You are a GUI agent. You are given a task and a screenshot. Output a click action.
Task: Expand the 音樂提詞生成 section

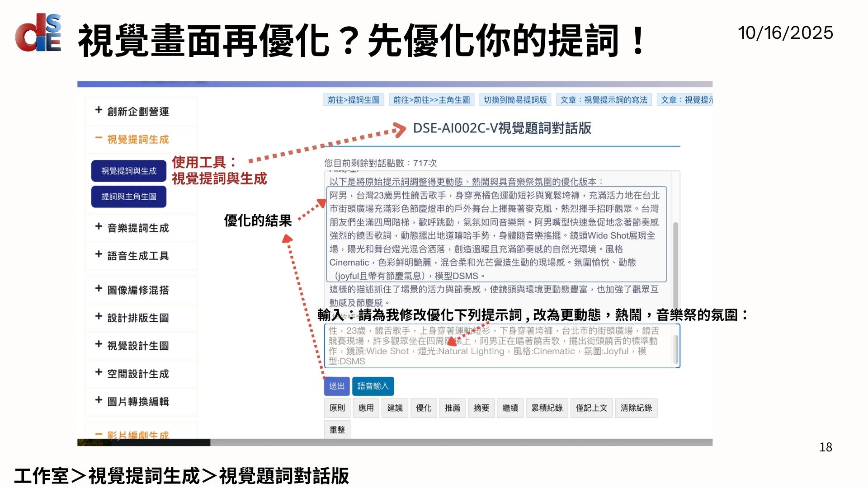coord(138,228)
